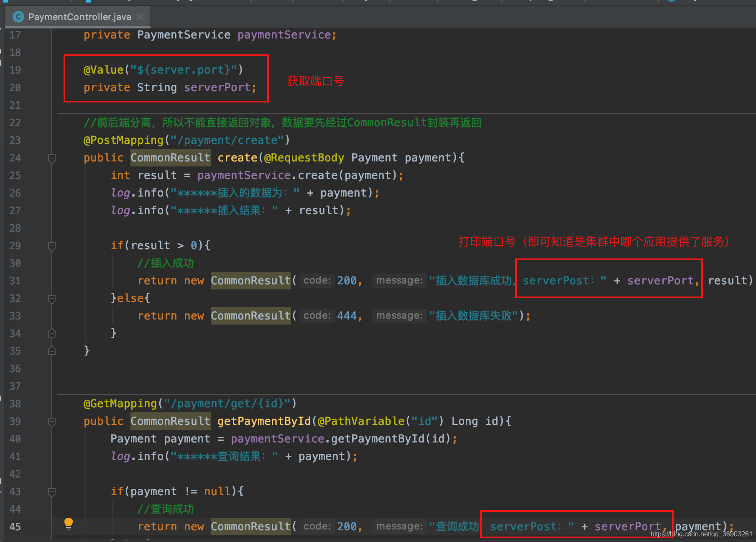Image resolution: width=756 pixels, height=542 pixels.
Task: Click the CommonResult return type on line 24
Action: (170, 158)
